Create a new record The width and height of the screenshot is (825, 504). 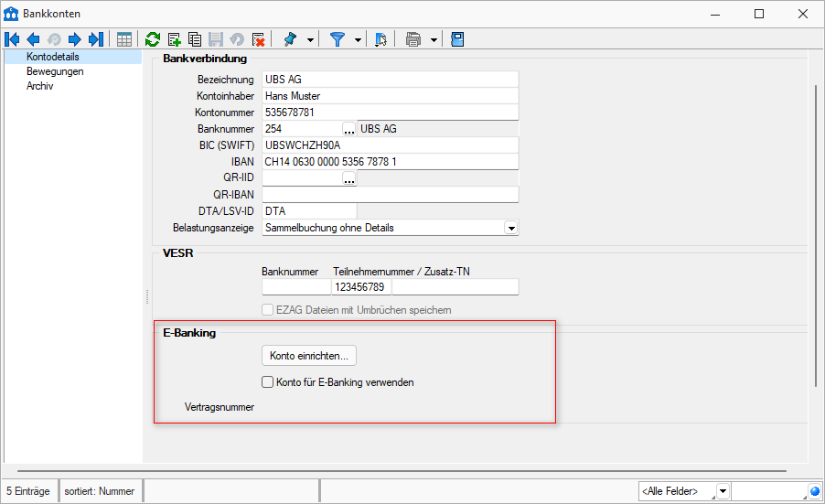(174, 39)
